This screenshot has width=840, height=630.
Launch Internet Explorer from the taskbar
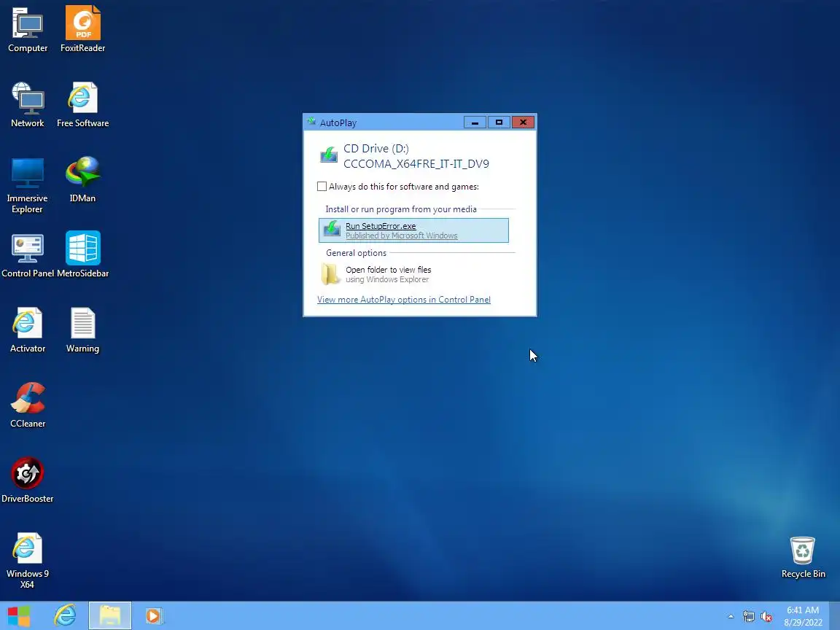66,616
